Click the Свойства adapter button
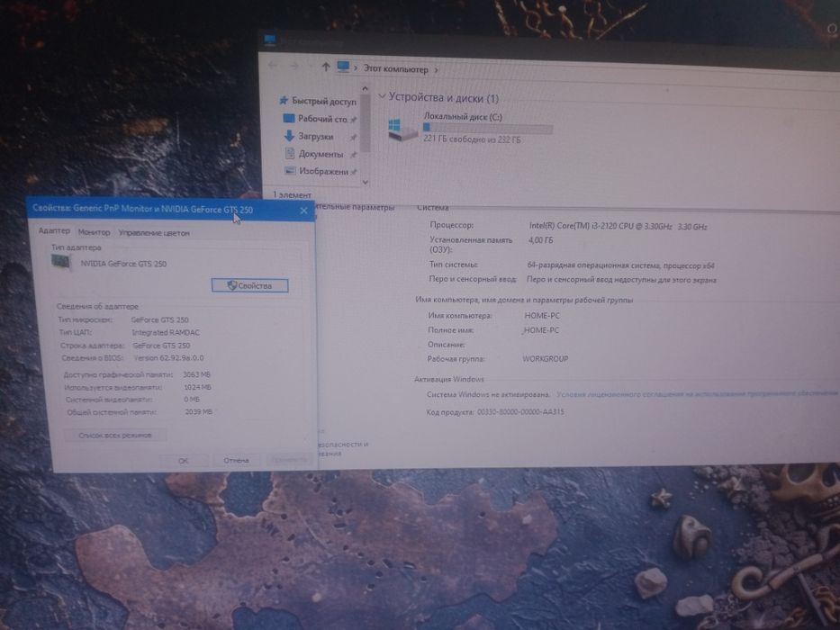840x630 pixels. pyautogui.click(x=249, y=285)
